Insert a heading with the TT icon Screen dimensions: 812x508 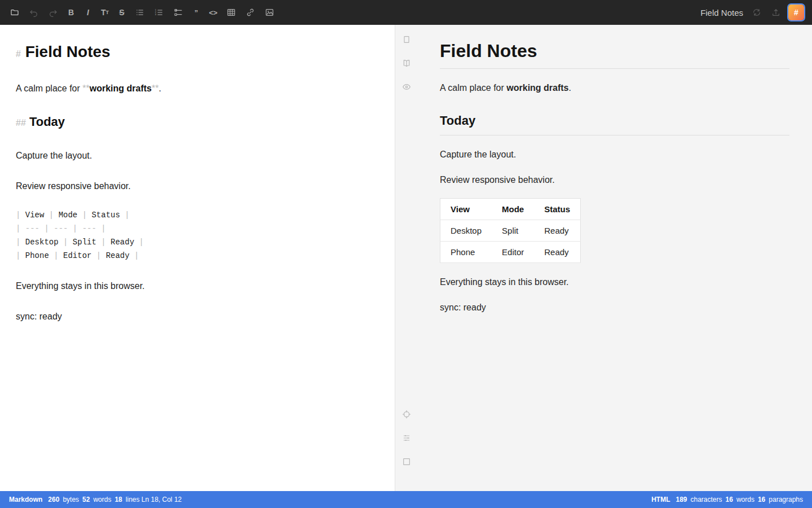point(105,12)
